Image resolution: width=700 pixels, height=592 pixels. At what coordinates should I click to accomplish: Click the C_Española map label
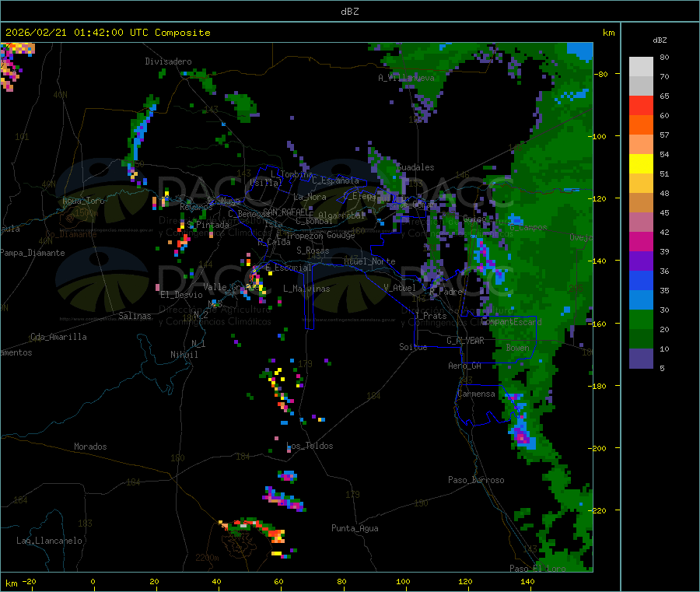[x=336, y=180]
